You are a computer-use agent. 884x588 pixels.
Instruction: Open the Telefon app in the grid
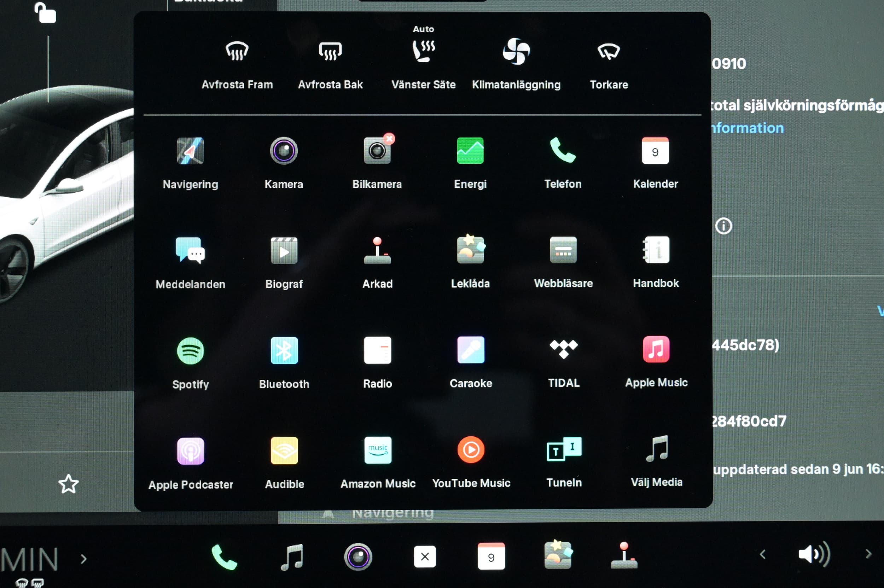tap(563, 150)
